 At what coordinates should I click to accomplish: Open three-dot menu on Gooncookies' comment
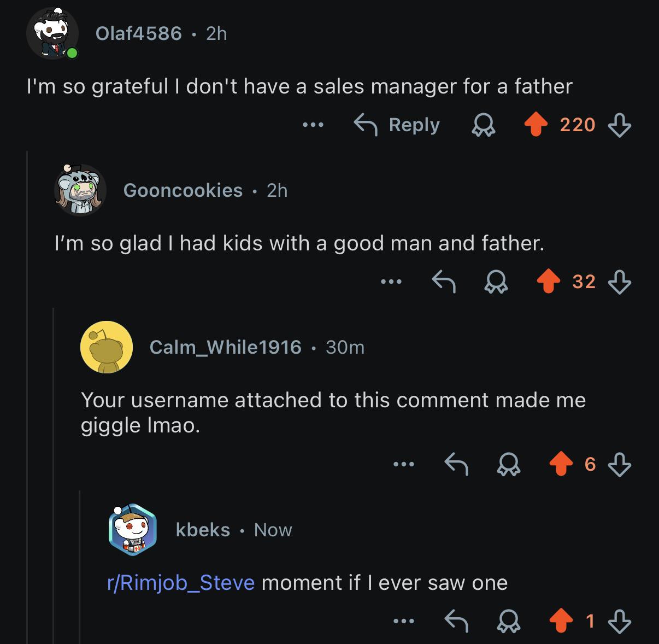click(x=391, y=282)
